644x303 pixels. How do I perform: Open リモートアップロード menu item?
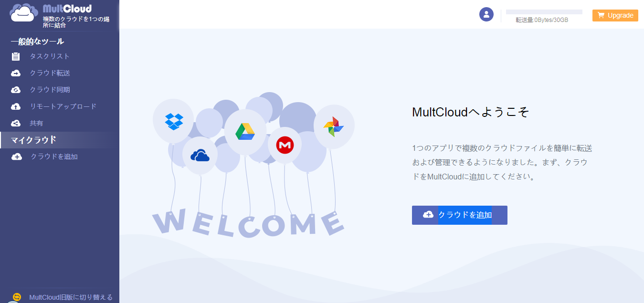(x=63, y=106)
